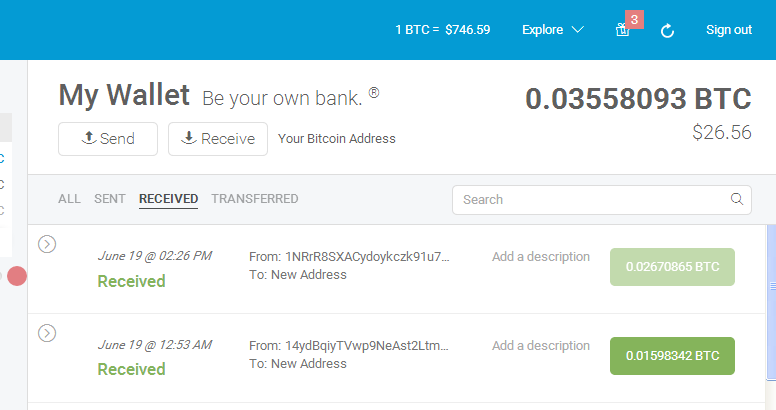Click the search magnifier icon
The height and width of the screenshot is (410, 776).
coord(737,199)
